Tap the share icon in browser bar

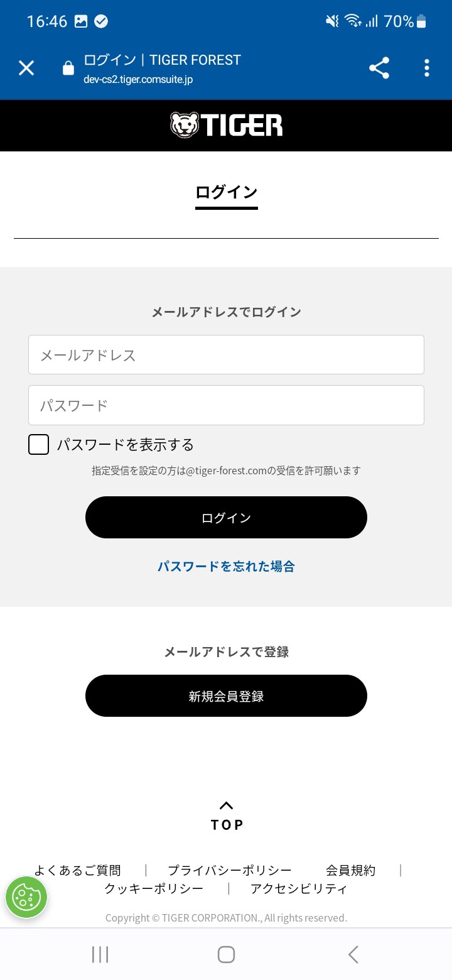(379, 68)
